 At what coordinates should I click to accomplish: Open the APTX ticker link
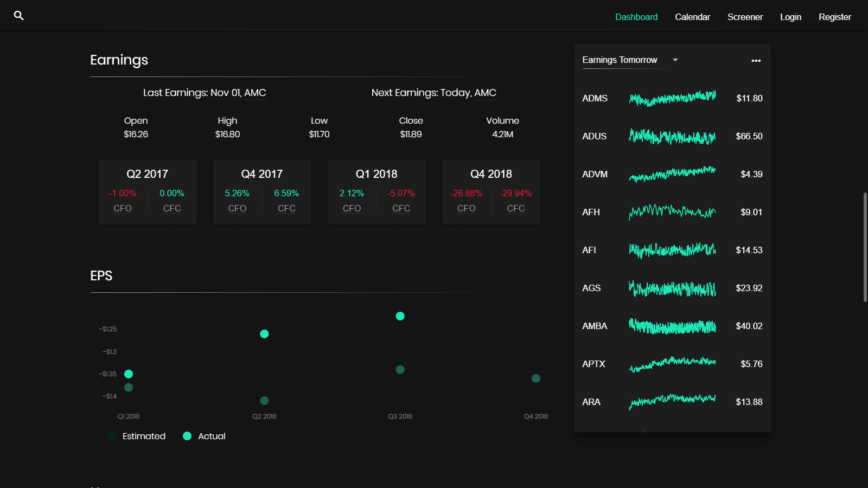[x=593, y=364]
